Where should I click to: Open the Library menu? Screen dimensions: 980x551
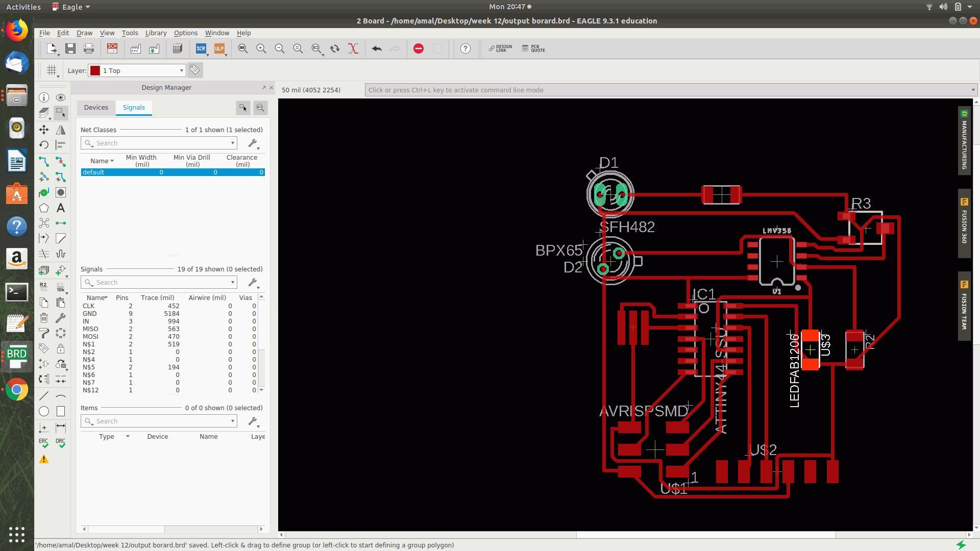click(156, 33)
